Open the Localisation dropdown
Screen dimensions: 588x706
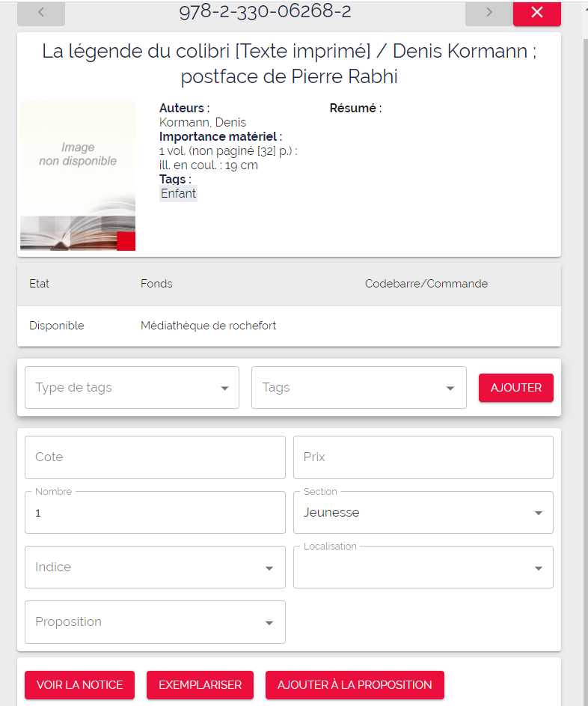point(423,567)
